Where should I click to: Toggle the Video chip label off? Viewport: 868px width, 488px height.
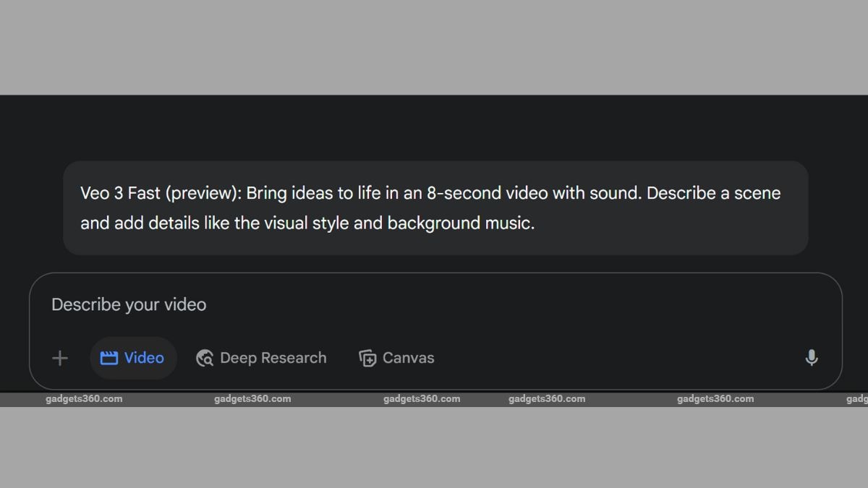(x=144, y=358)
